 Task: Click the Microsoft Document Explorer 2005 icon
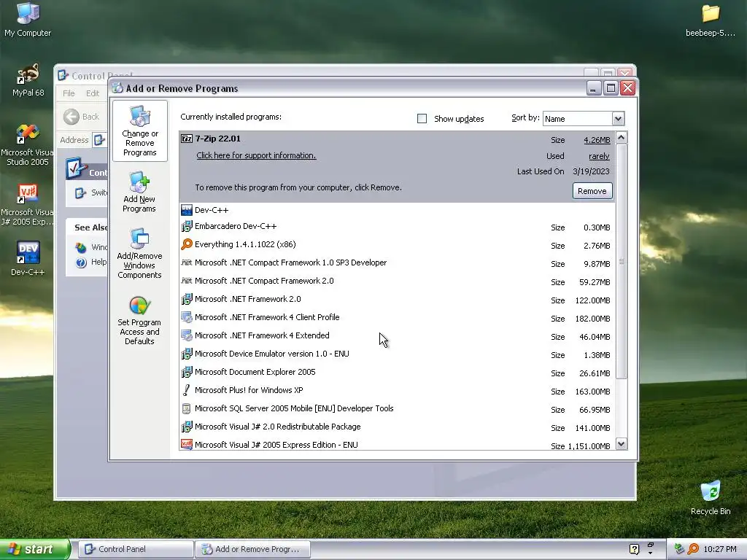187,372
